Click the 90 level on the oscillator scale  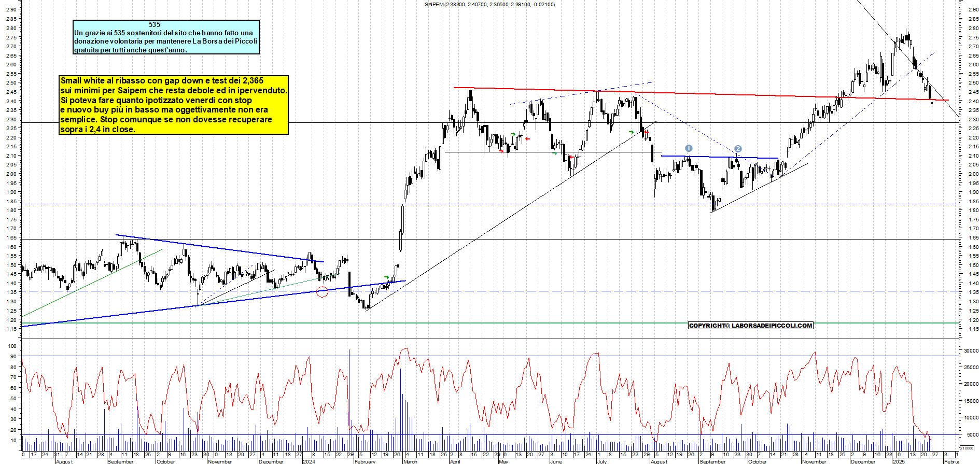pyautogui.click(x=12, y=356)
